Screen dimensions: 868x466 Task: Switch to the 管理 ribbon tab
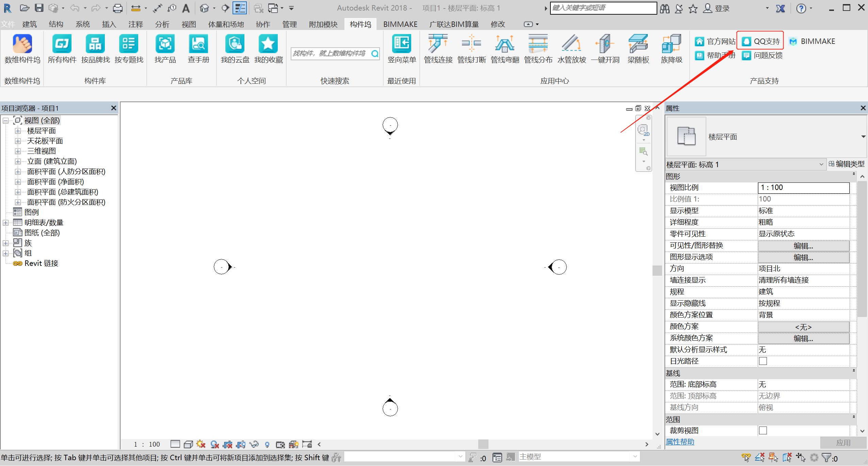290,24
